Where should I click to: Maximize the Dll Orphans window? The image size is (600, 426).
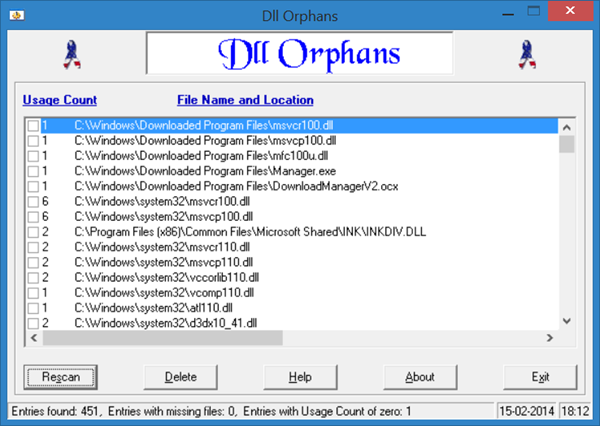[x=533, y=11]
